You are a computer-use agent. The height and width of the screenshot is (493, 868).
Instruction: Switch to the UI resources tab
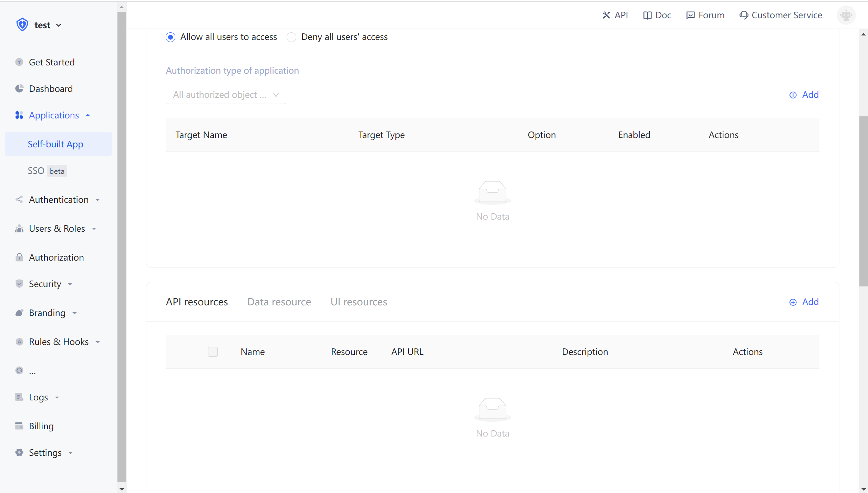[x=359, y=302]
